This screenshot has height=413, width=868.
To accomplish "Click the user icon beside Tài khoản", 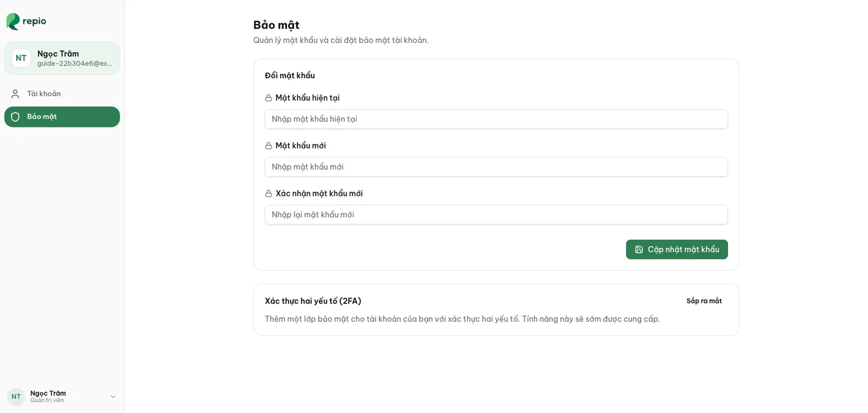I will [15, 94].
